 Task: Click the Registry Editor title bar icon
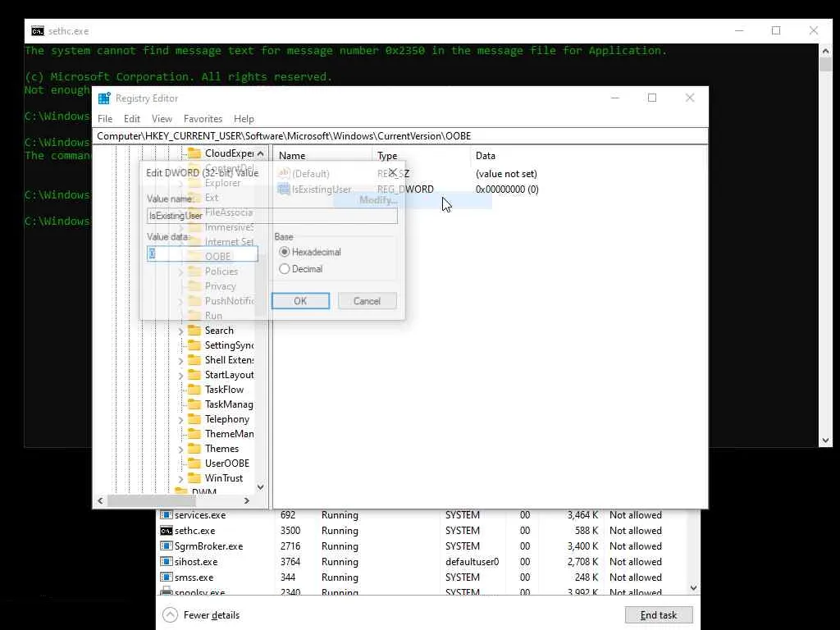pos(104,98)
